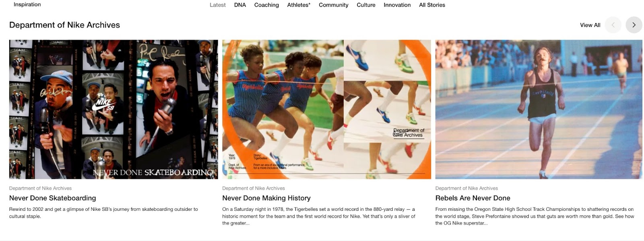Click the Department of Nike Archives heading
This screenshot has width=644, height=241.
(64, 25)
